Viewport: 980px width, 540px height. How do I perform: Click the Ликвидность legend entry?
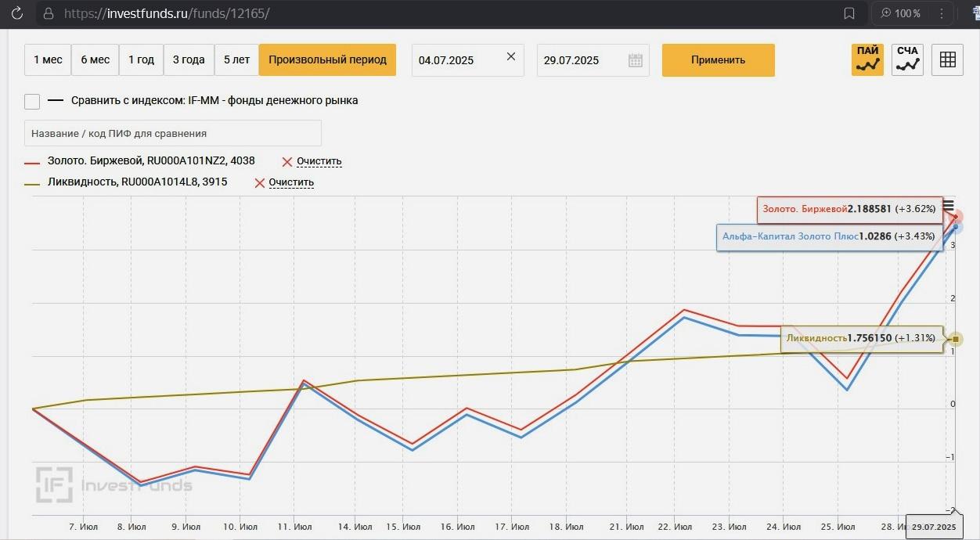pos(137,182)
